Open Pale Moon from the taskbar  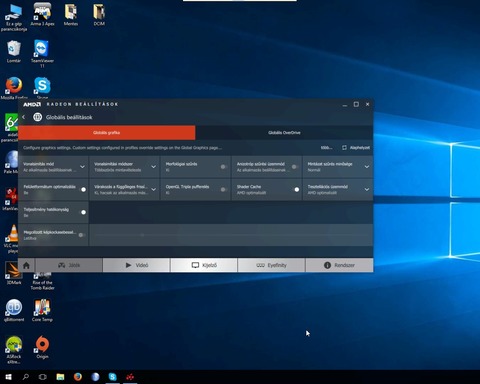(x=95, y=377)
